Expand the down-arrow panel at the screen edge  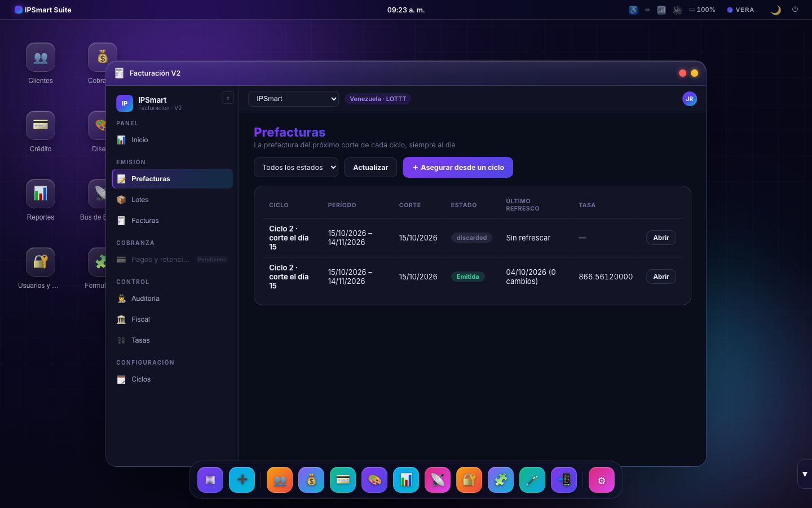click(805, 474)
